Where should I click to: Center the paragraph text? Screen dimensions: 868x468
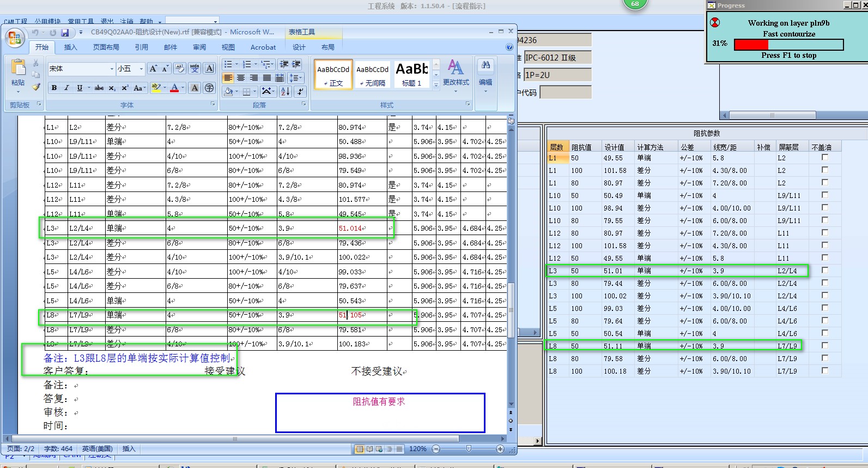[x=241, y=78]
